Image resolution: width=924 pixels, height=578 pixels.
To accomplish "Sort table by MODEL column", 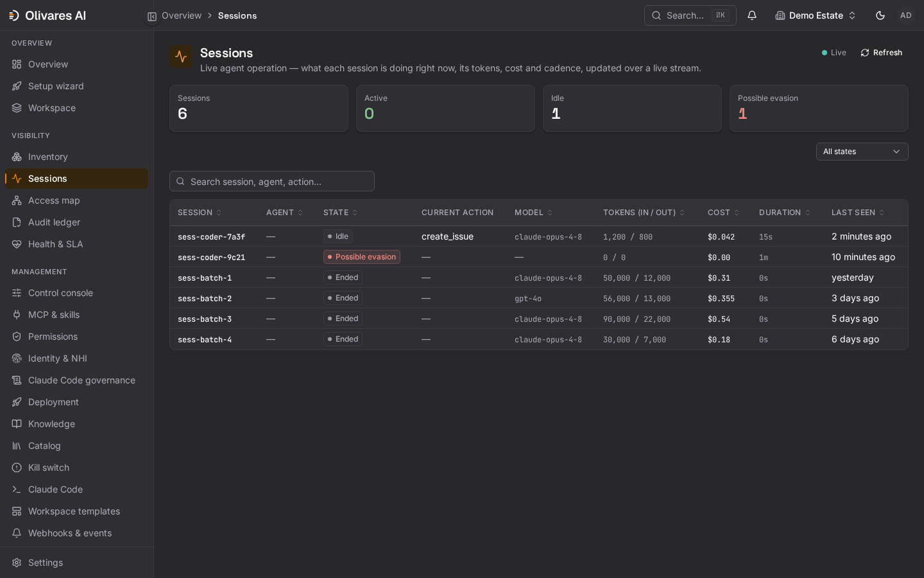I will coord(533,213).
